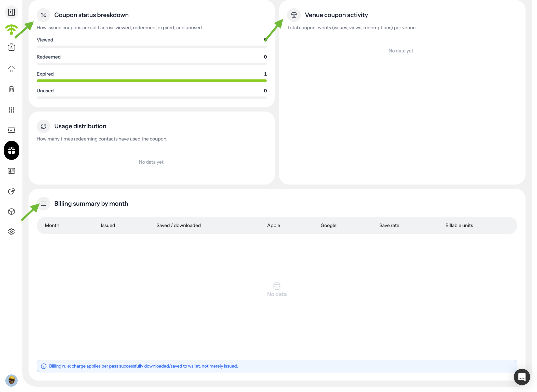Open the settings gear icon in sidebar
This screenshot has height=392, width=537.
tap(11, 232)
